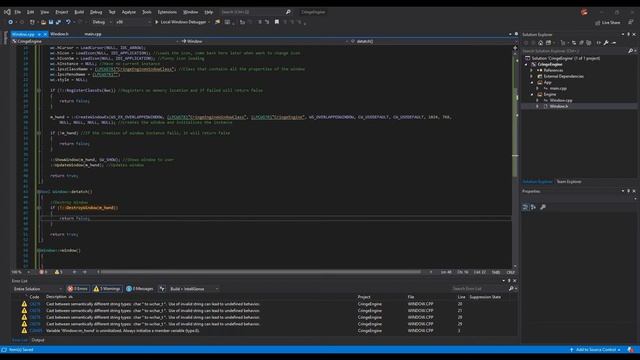Toggle the 0 Messages filter
Screen dimensions: 640x360
click(140, 289)
